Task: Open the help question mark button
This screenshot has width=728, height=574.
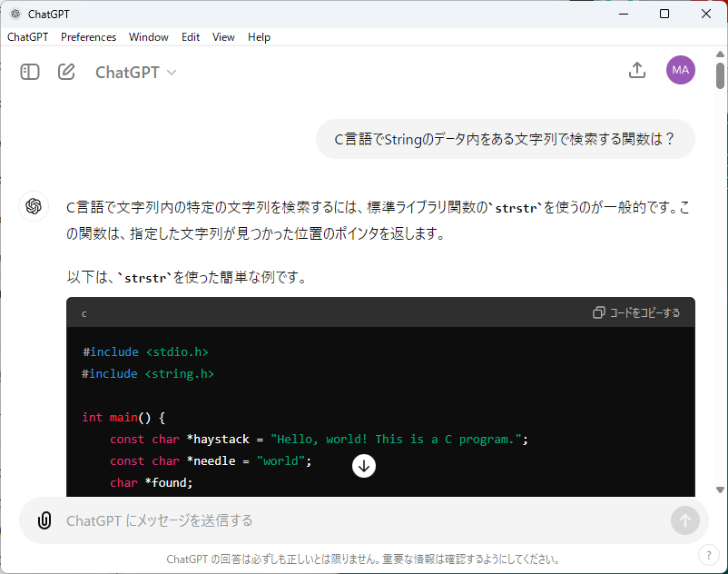Action: point(708,555)
